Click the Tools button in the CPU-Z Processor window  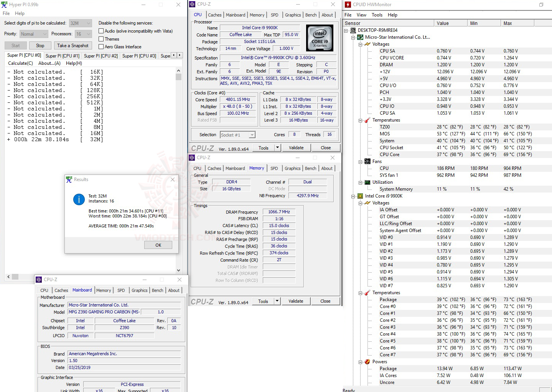264,148
